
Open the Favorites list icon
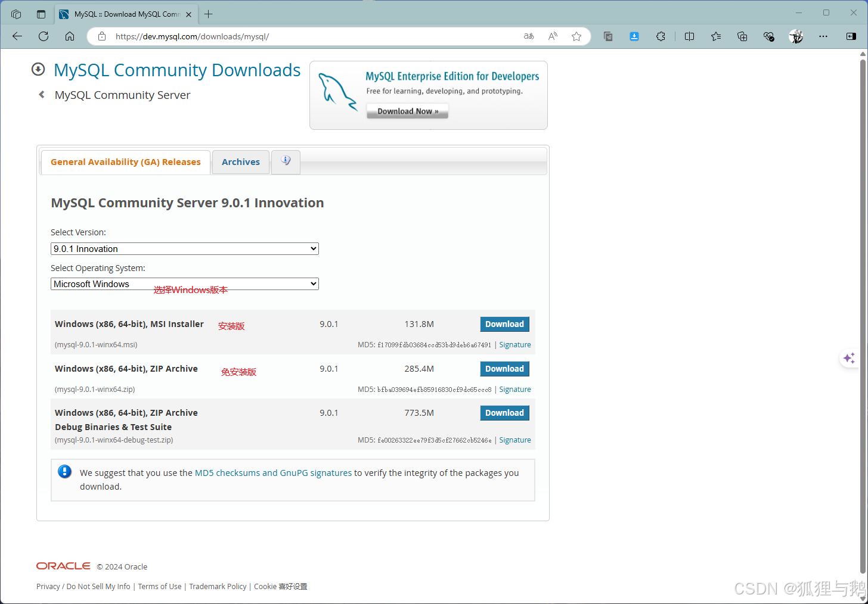(x=716, y=36)
